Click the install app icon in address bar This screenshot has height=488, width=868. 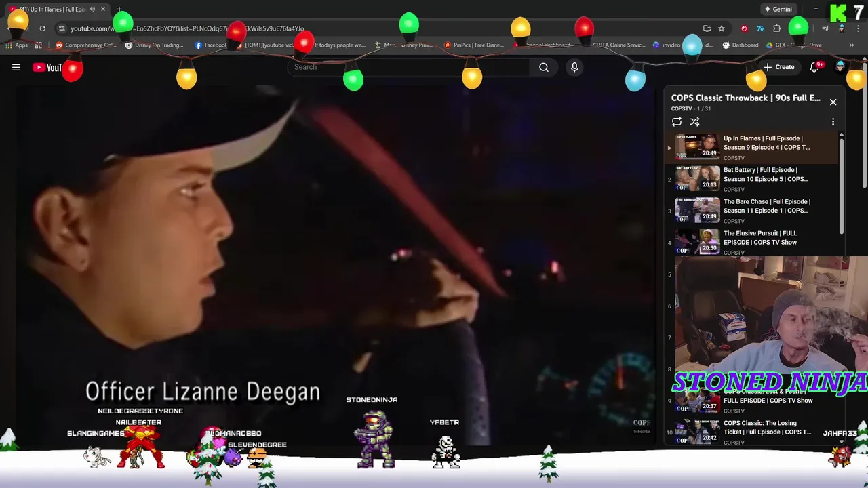click(707, 28)
